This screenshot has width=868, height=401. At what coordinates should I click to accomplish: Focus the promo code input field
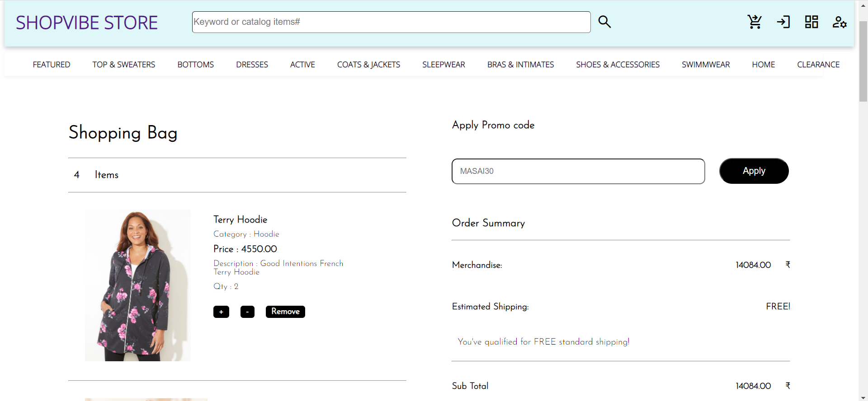pos(578,171)
